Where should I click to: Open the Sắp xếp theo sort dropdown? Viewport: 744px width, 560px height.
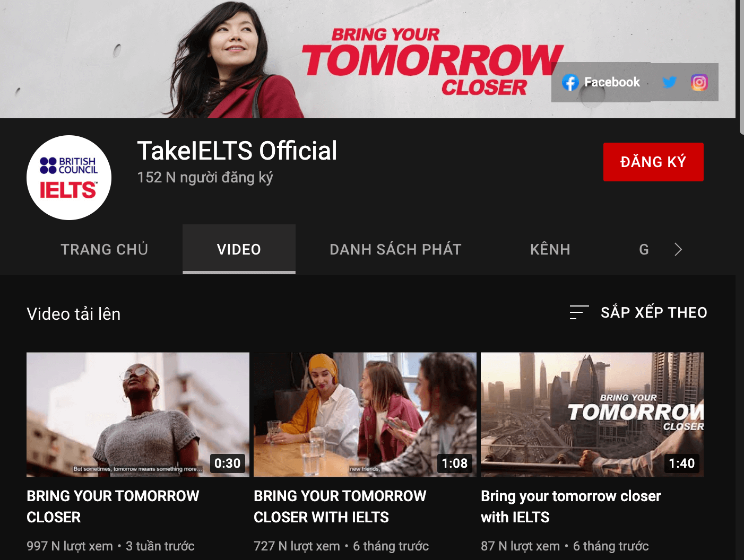(653, 312)
